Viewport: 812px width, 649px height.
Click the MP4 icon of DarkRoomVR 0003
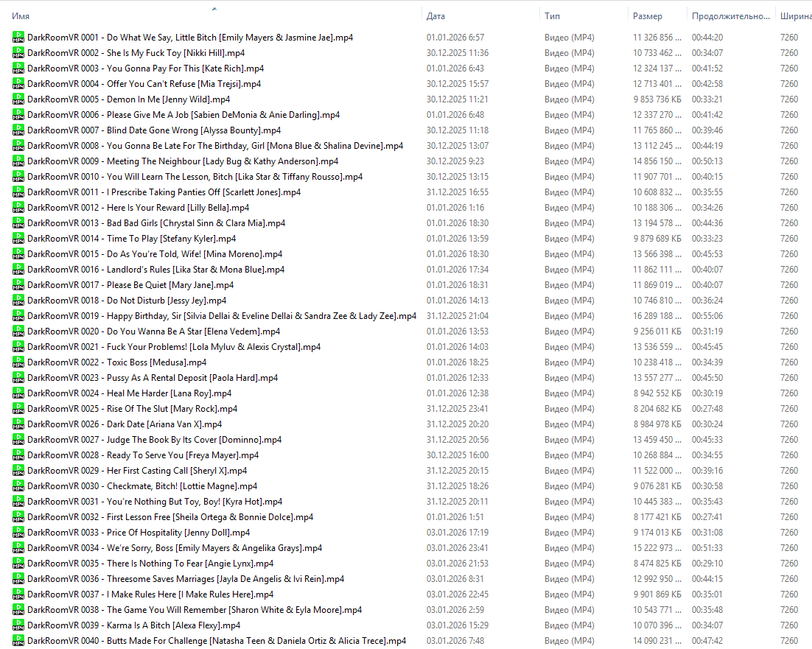click(18, 69)
